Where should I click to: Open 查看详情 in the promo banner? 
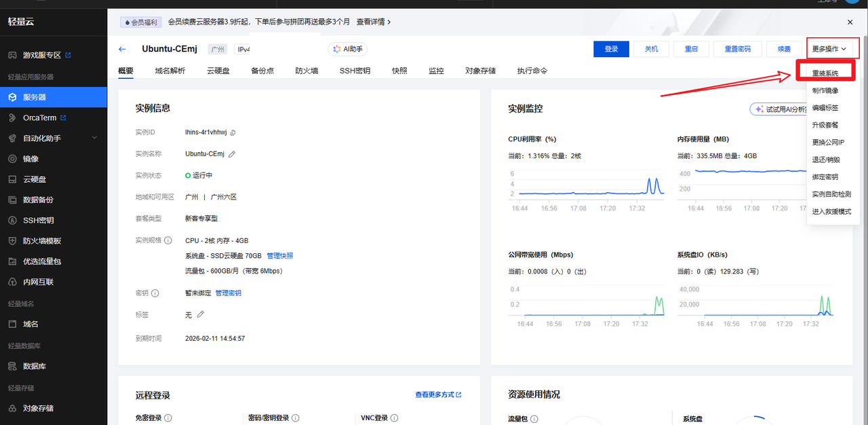374,22
